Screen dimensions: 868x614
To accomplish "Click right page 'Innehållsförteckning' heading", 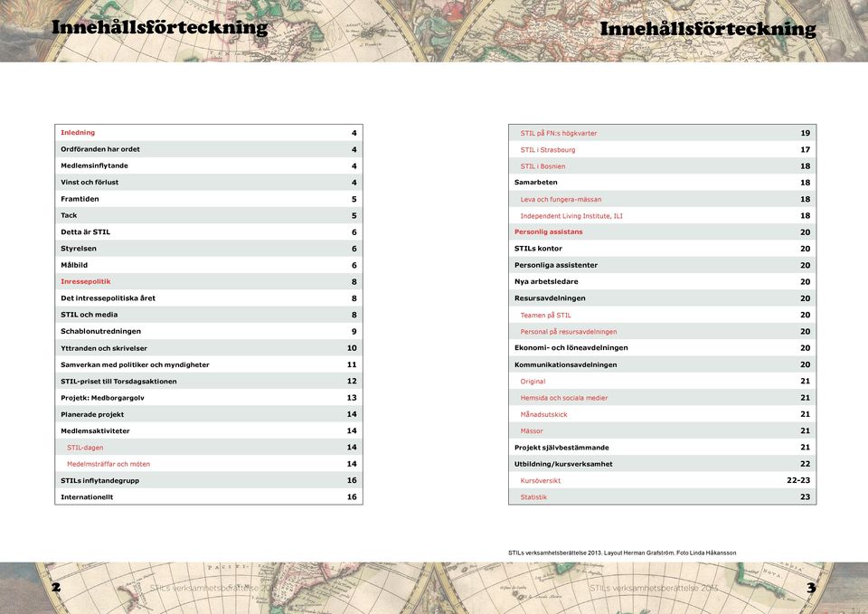I will [708, 29].
